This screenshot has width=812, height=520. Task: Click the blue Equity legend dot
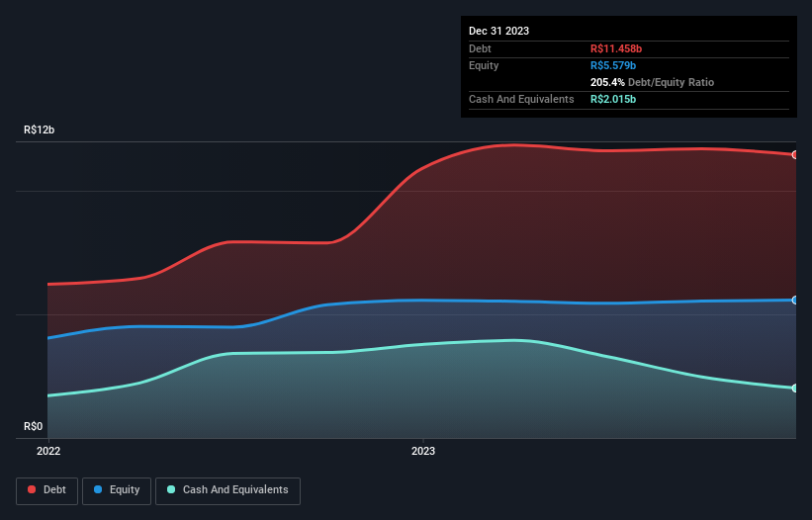(x=98, y=489)
